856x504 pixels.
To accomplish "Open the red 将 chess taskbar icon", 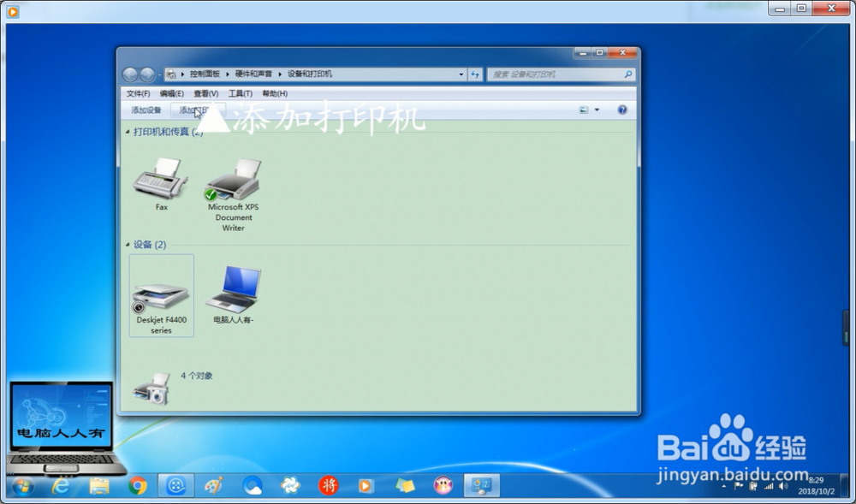I will point(328,485).
